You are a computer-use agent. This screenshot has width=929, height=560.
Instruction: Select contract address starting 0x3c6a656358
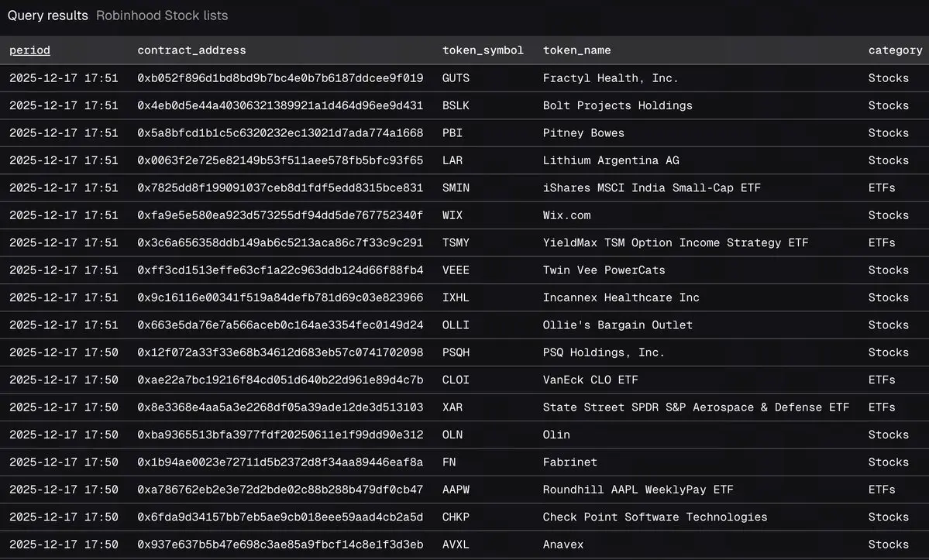[x=280, y=242]
